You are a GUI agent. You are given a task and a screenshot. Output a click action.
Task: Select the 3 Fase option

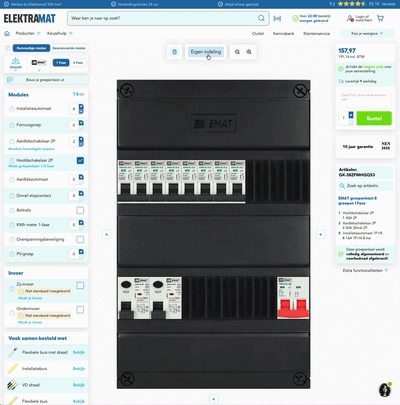click(78, 63)
